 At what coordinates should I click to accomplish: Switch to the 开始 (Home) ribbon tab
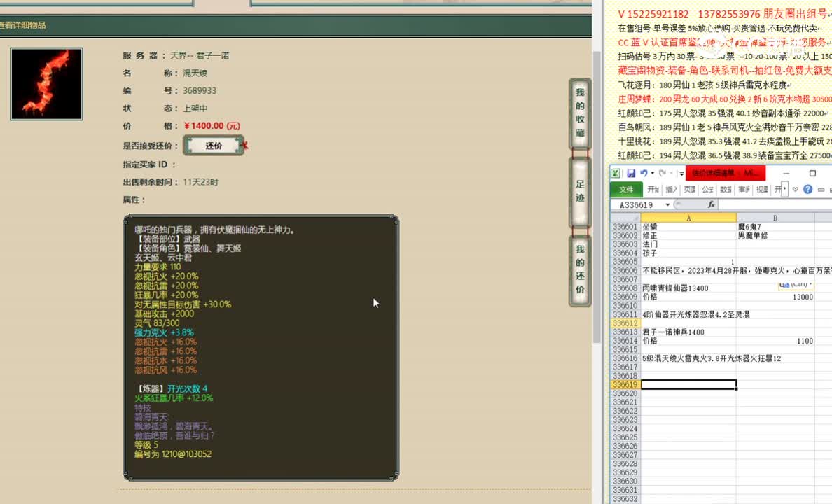click(653, 190)
